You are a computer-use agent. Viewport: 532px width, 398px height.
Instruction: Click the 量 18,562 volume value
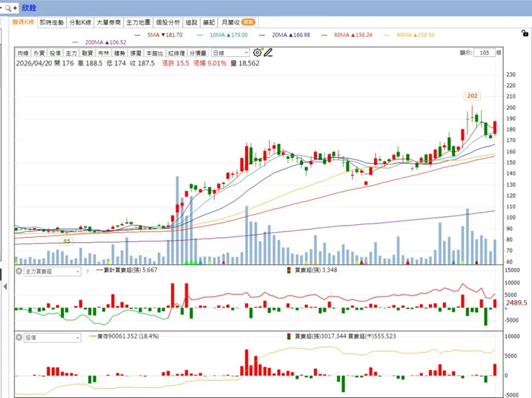pyautogui.click(x=244, y=63)
